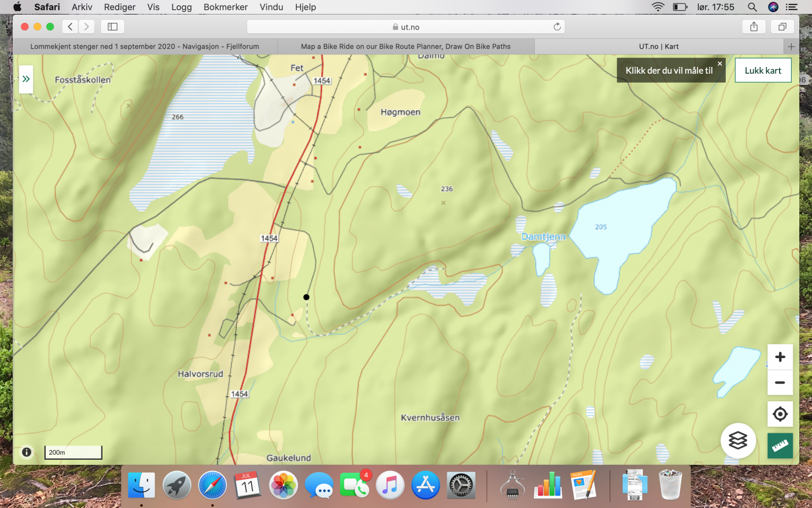Close the 'Klikk der du vil måle til' tooltip
Screen dimensions: 812x508
(720, 63)
